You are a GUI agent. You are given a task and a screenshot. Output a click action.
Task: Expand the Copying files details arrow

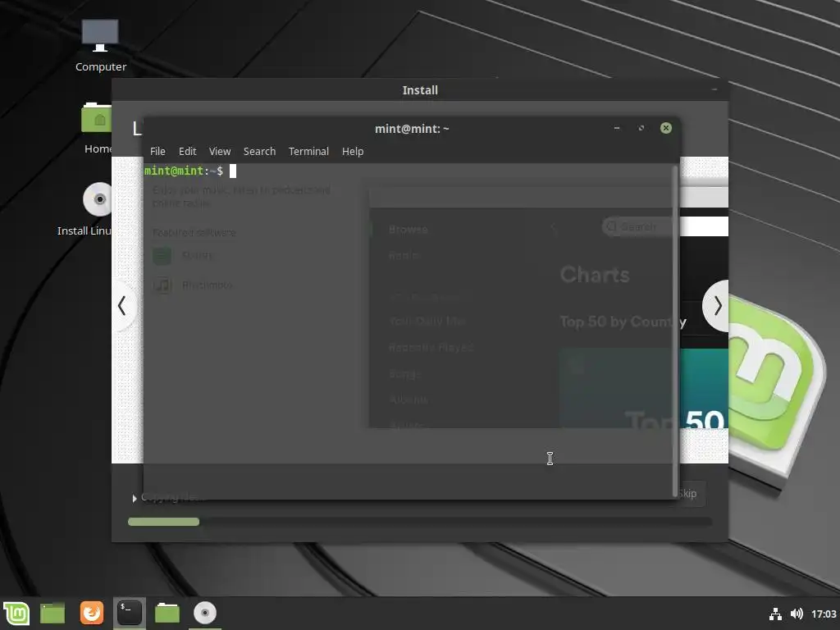tap(135, 499)
